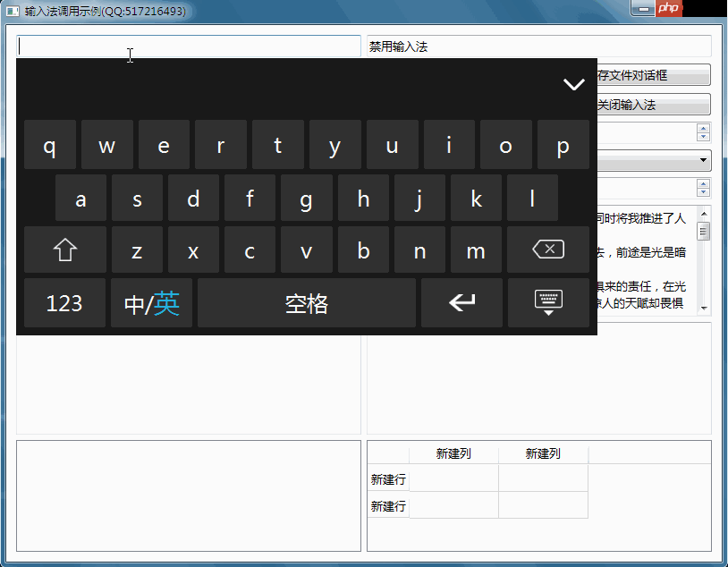Image resolution: width=728 pixels, height=567 pixels.
Task: Collapse the keyboard with the chevron arrow
Action: tap(573, 83)
